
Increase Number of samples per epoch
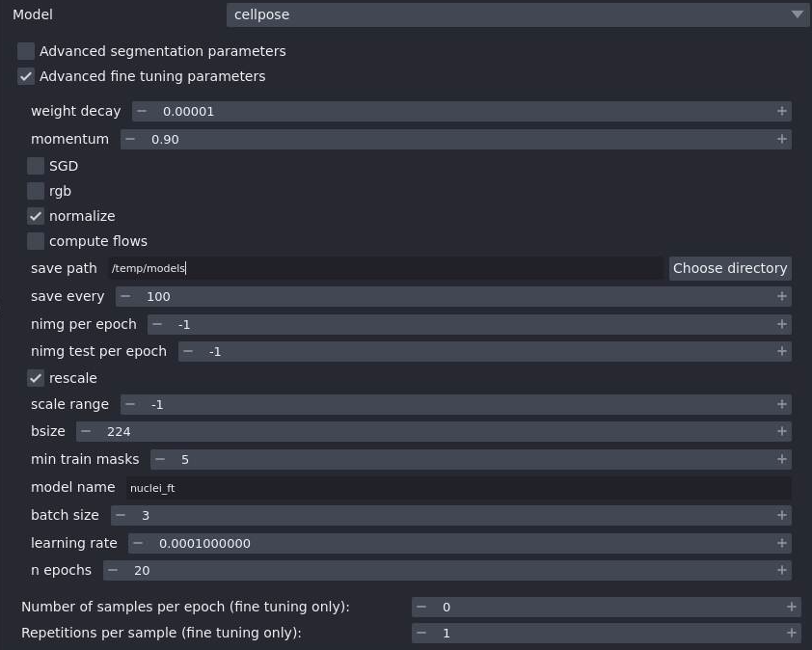(791, 607)
